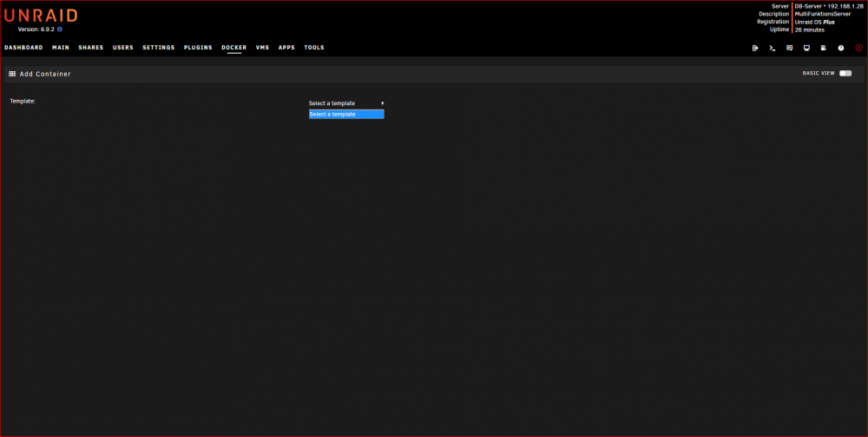This screenshot has width=868, height=437.
Task: Open the Select a template dropdown
Action: (x=346, y=103)
